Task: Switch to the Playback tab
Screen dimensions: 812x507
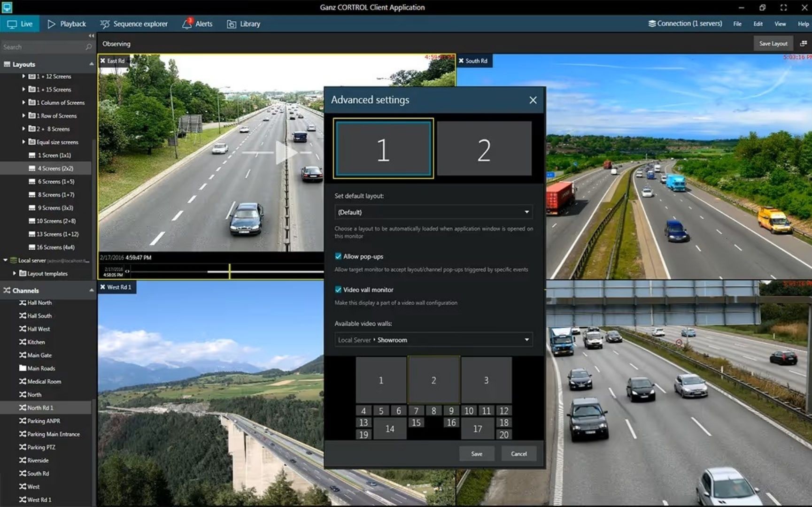Action: (x=67, y=24)
